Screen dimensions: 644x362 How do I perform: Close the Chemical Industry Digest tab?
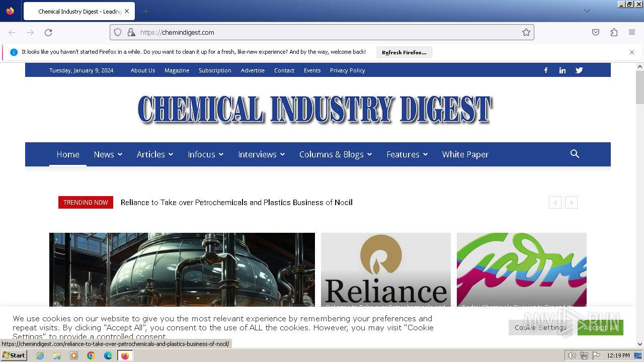pyautogui.click(x=127, y=11)
